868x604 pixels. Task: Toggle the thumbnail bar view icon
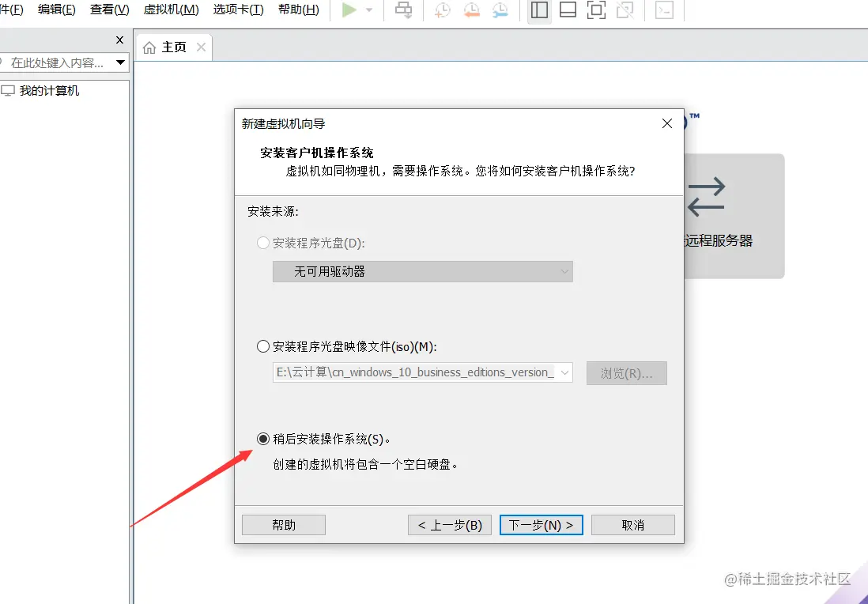click(568, 10)
